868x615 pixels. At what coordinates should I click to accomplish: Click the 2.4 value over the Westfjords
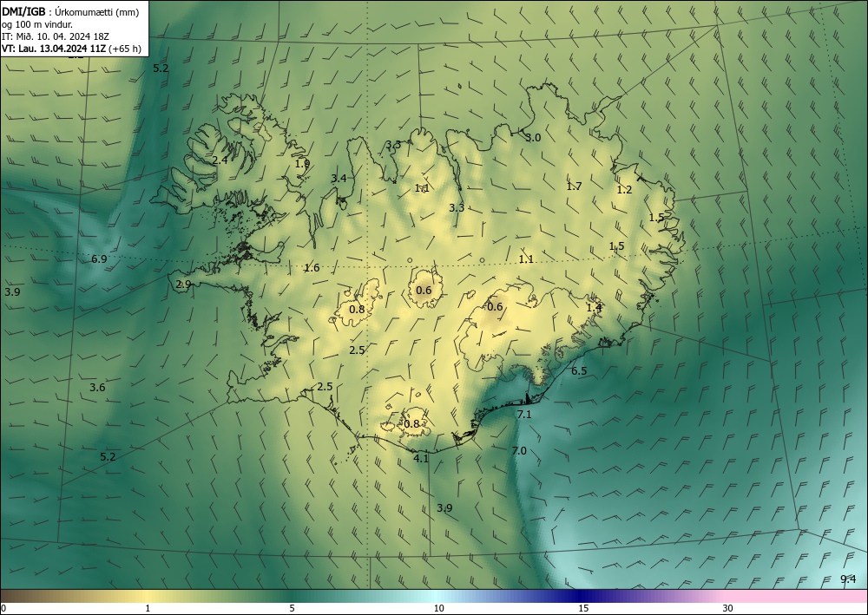[220, 160]
